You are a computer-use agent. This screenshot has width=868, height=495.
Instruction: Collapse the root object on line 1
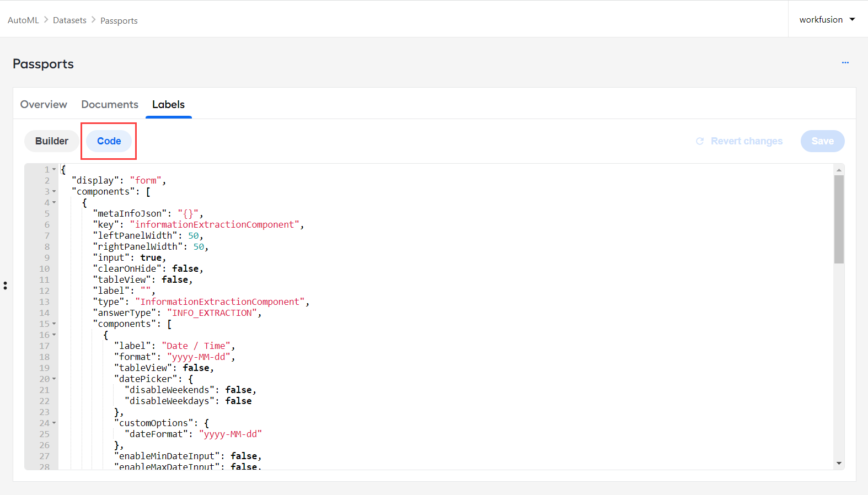[54, 169]
